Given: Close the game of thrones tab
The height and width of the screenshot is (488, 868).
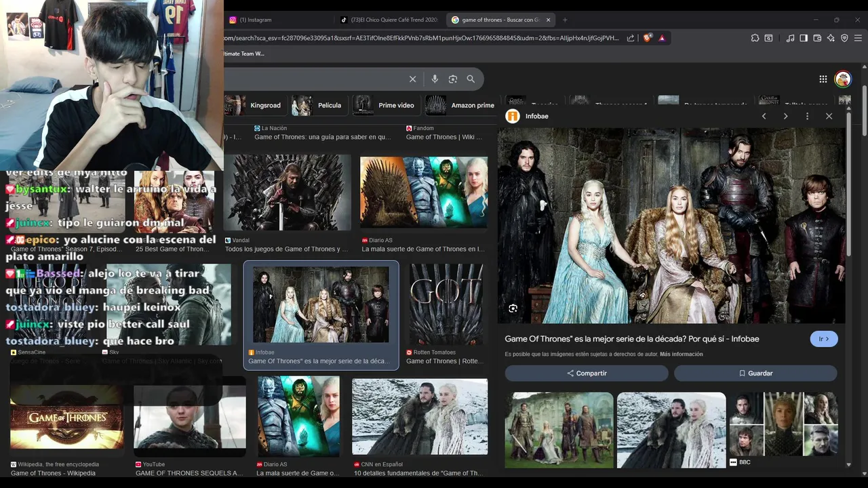Looking at the screenshot, I should pyautogui.click(x=548, y=20).
